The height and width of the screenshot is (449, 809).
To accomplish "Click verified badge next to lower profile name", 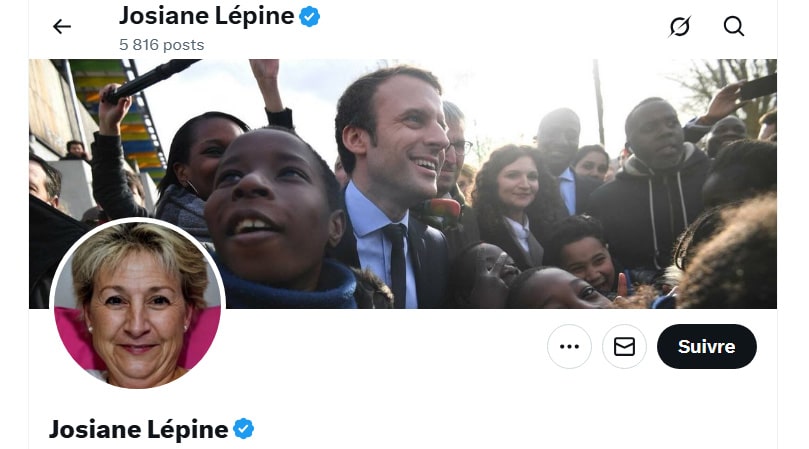I will [244, 429].
